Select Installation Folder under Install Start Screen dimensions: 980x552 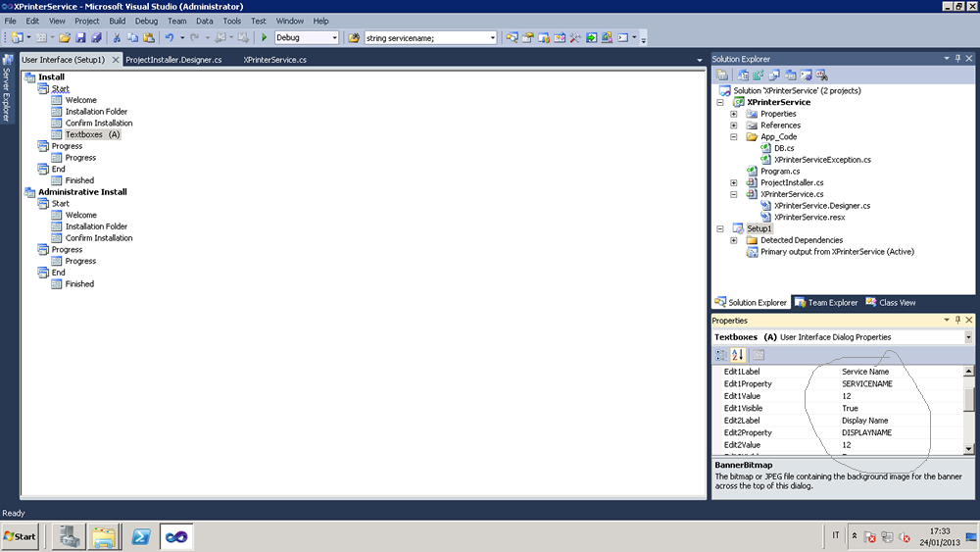(96, 111)
